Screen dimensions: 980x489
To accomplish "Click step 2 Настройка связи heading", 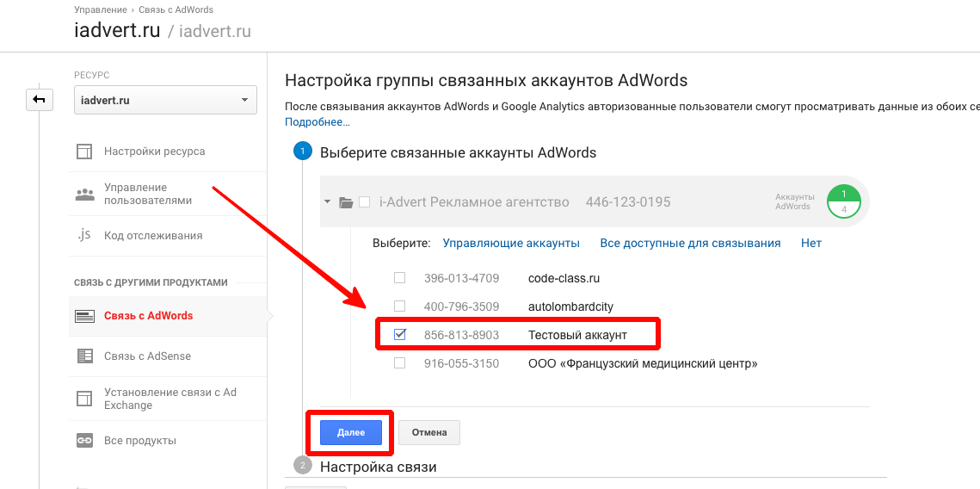I will (378, 467).
